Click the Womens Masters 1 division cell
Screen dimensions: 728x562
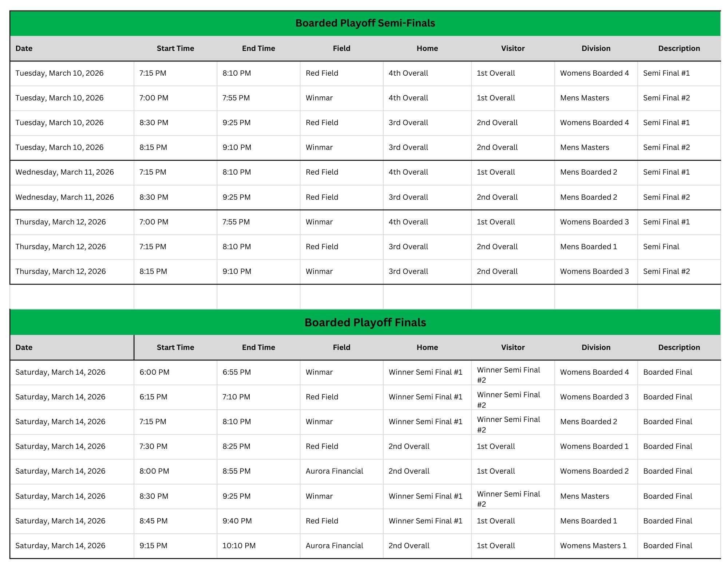(593, 546)
